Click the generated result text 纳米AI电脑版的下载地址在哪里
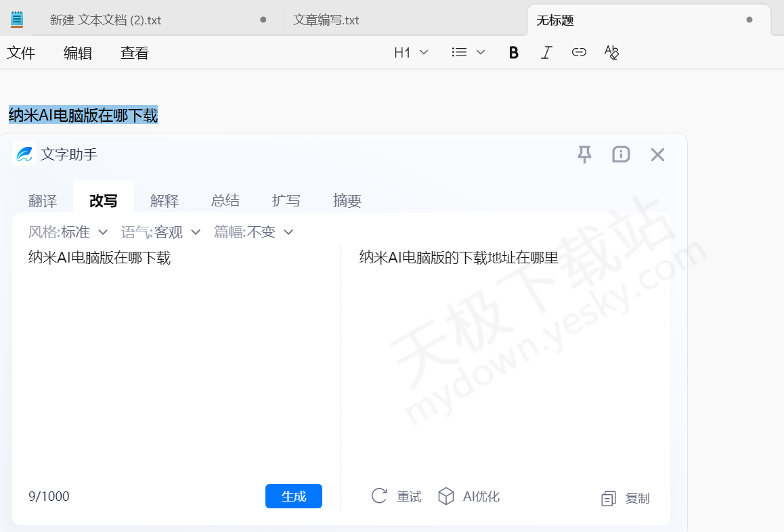Viewport: 784px width, 532px height. coord(458,257)
